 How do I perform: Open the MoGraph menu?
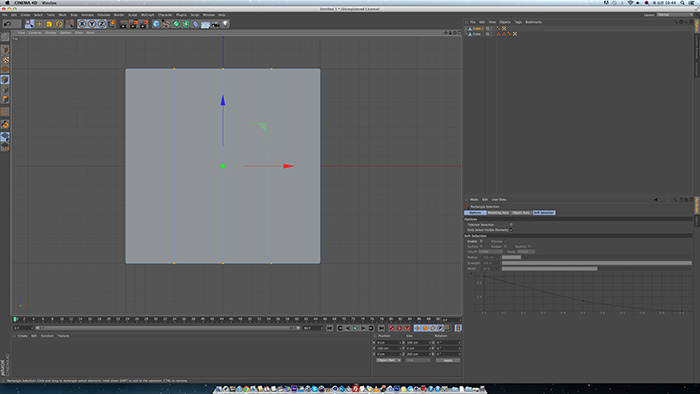pos(147,15)
